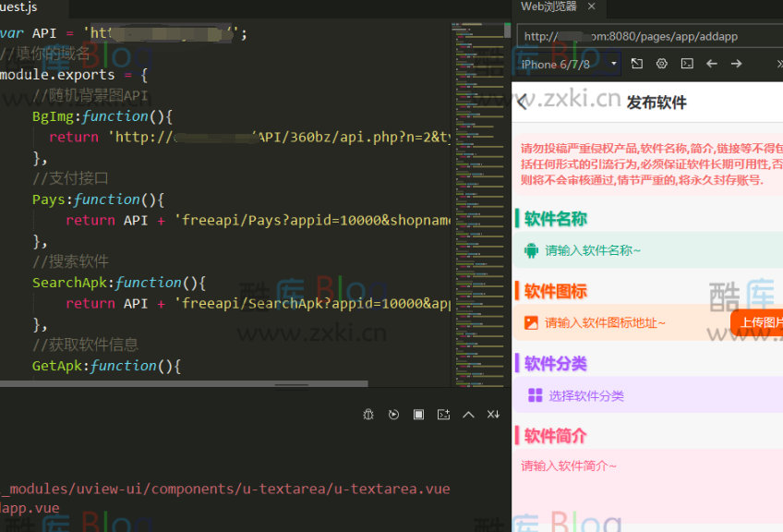Open browser preview settings via the gear icon
The width and height of the screenshot is (783, 532).
tap(660, 63)
